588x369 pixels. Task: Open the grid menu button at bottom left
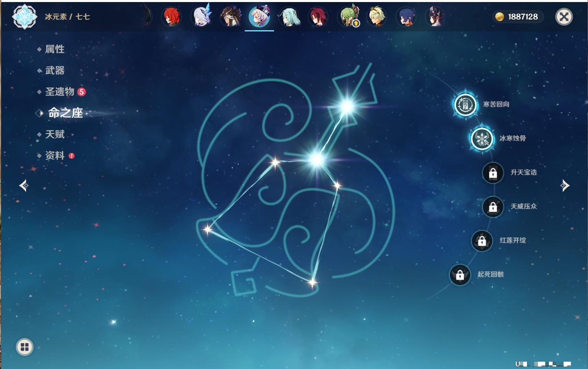[x=24, y=347]
